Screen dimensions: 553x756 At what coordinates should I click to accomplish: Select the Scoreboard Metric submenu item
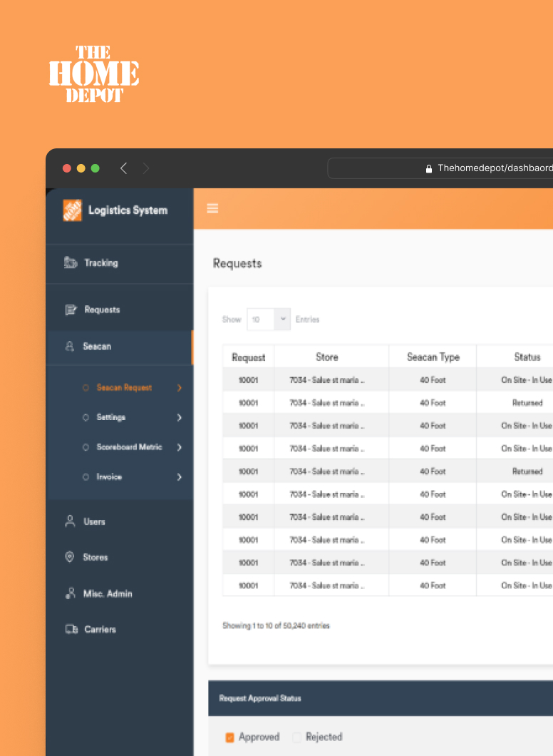[129, 447]
